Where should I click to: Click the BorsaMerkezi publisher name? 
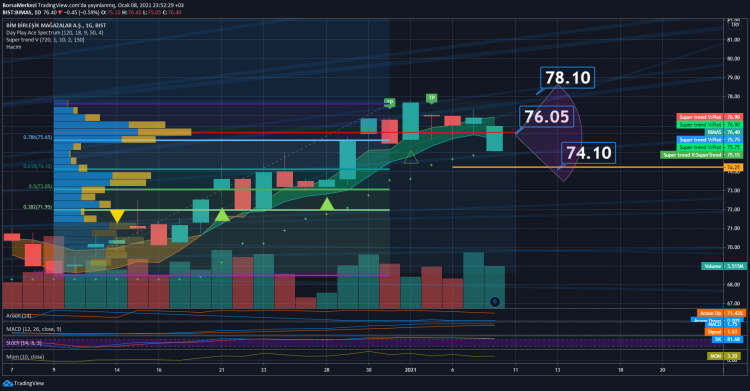pyautogui.click(x=19, y=5)
